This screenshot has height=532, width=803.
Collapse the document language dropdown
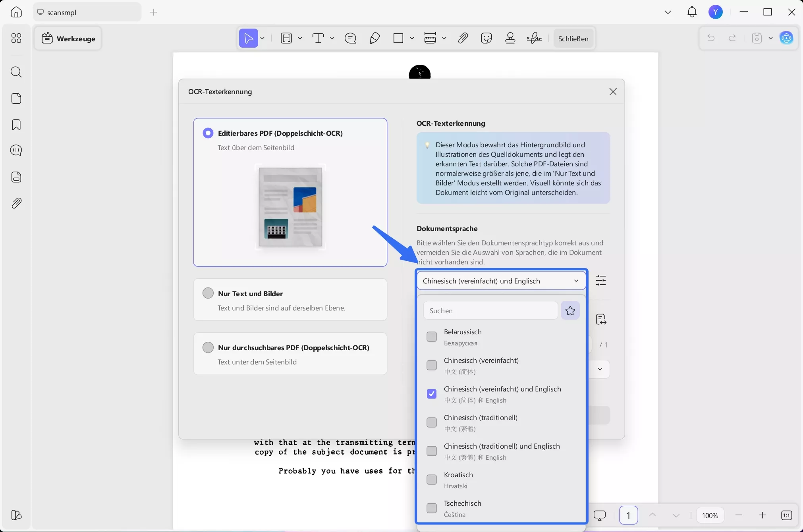(x=576, y=281)
